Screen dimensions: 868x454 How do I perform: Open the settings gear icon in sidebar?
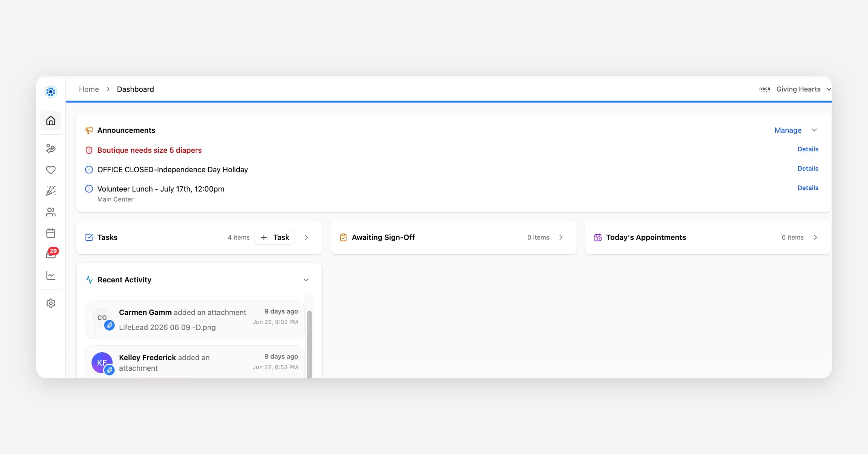[x=51, y=303]
